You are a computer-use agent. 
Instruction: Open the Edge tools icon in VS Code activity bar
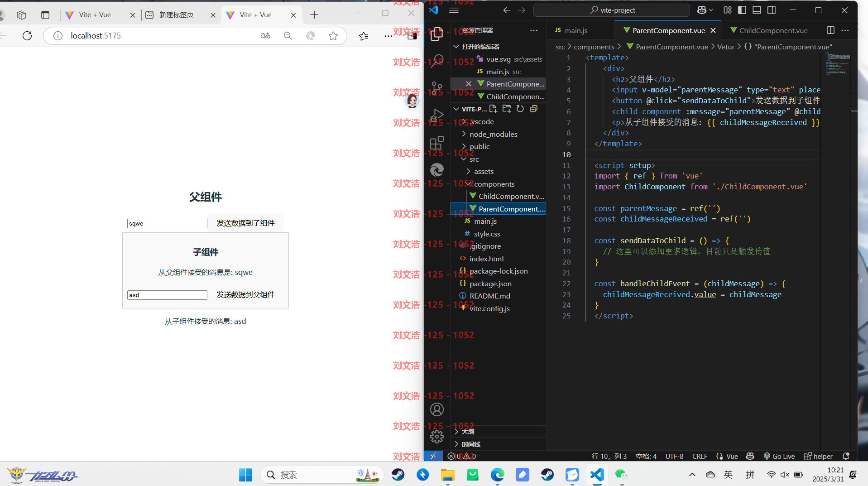click(436, 170)
